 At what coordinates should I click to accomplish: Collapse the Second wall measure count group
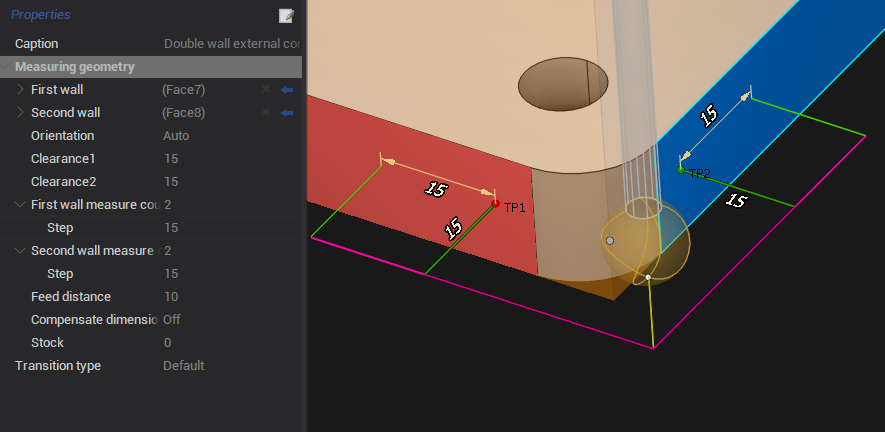20,251
